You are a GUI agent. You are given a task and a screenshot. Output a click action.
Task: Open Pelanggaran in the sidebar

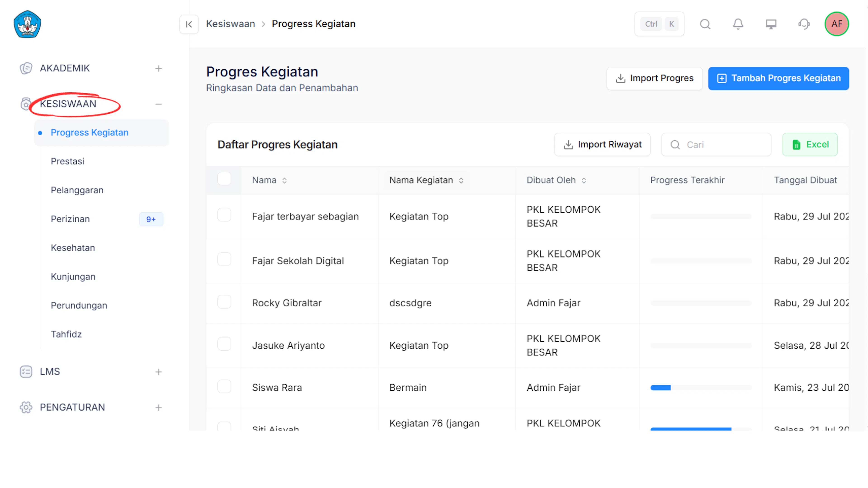click(x=77, y=190)
